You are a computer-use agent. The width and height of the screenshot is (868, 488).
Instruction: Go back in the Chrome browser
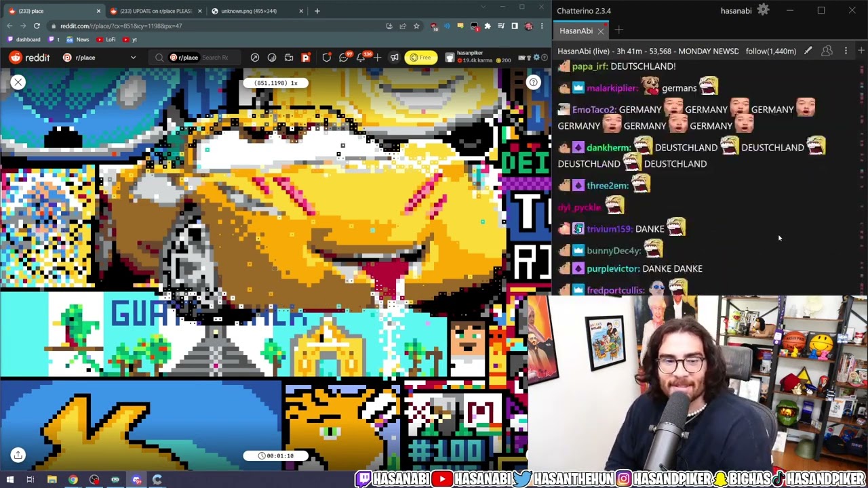[9, 26]
